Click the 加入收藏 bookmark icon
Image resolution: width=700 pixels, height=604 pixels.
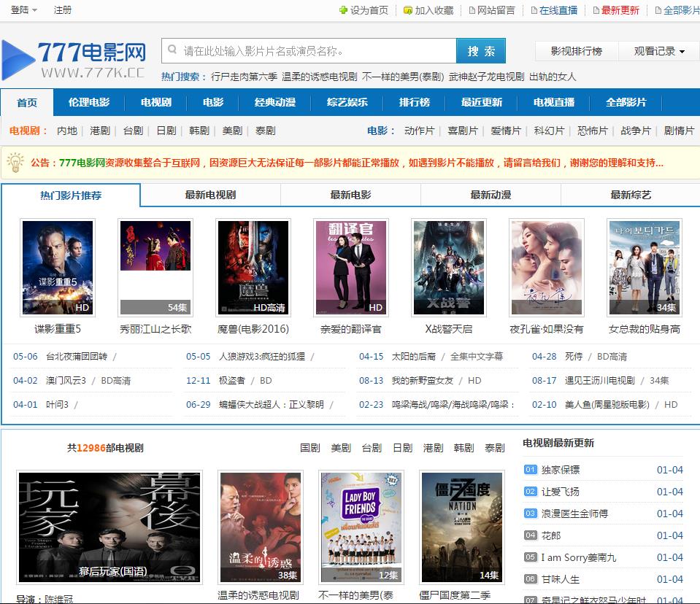(407, 9)
